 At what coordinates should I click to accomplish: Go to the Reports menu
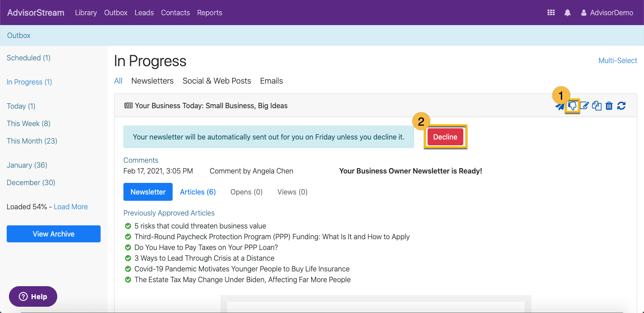click(x=210, y=13)
